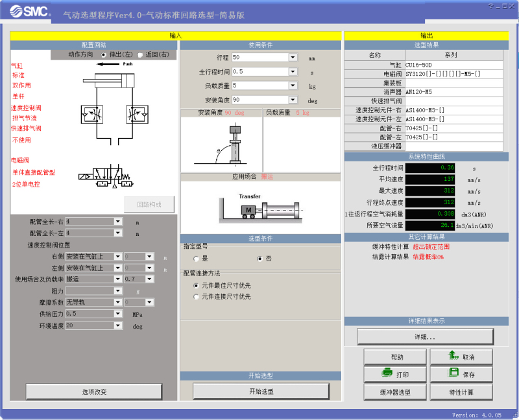This screenshot has height=420, width=519.
Task: Click 配管-左 cell T0425
Action: click(453, 137)
